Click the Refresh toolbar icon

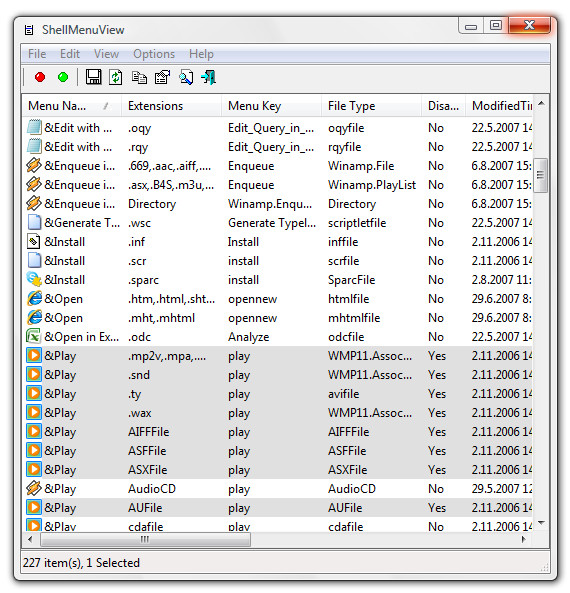click(116, 77)
